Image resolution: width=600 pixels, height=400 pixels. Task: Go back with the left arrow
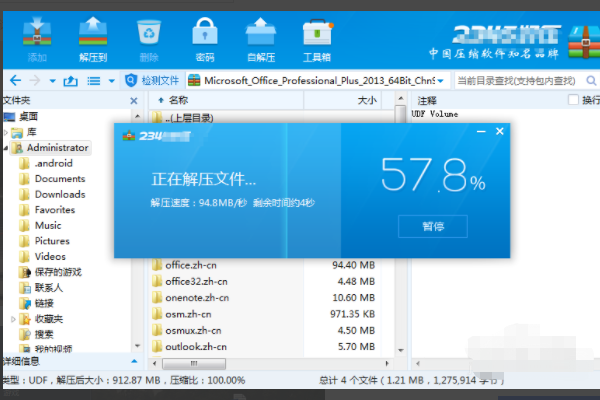[15, 80]
